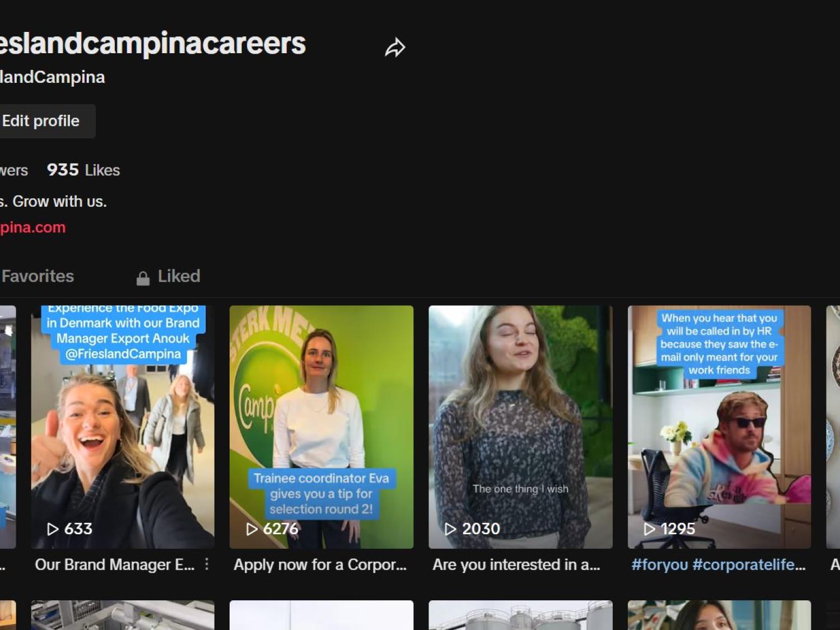
Task: Switch to the Favorites tab
Action: [x=37, y=276]
